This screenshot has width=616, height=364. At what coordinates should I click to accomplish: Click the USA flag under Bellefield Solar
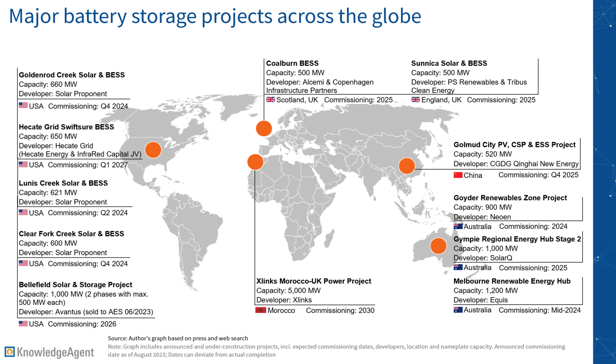(23, 324)
